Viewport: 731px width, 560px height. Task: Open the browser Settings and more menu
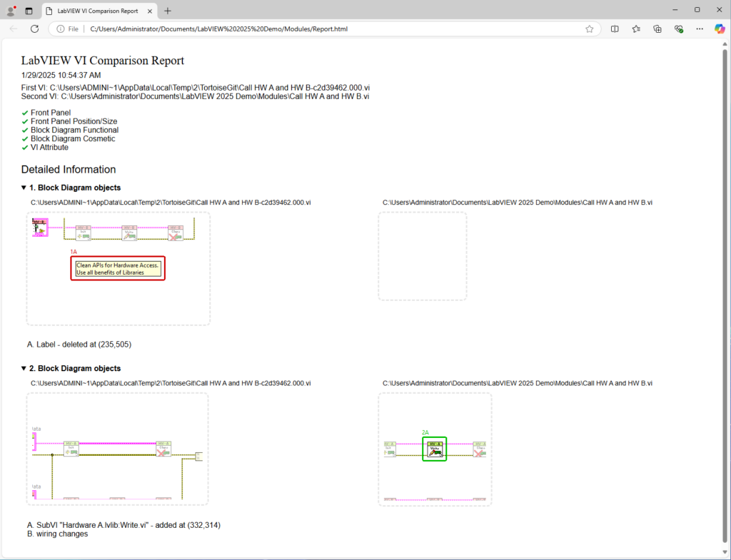tap(699, 29)
